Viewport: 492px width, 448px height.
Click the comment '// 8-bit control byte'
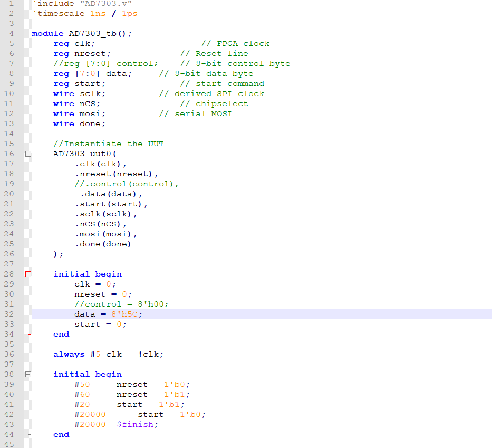coord(235,64)
